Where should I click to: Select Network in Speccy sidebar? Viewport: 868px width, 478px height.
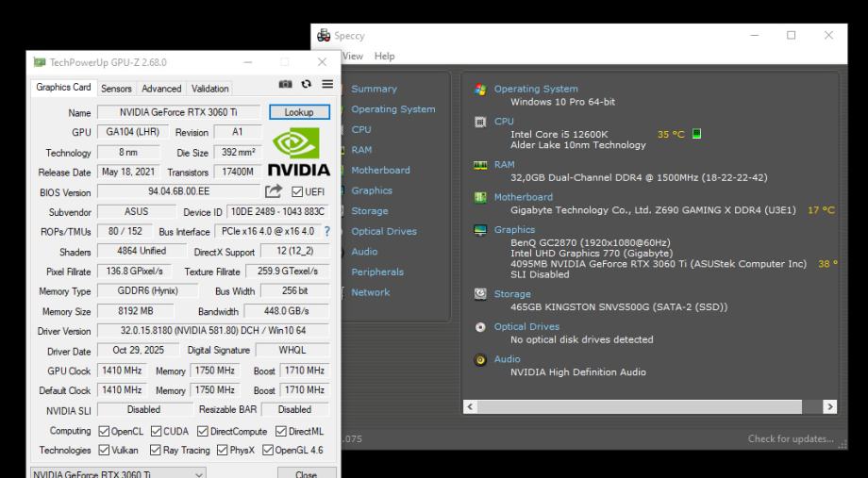(x=371, y=292)
